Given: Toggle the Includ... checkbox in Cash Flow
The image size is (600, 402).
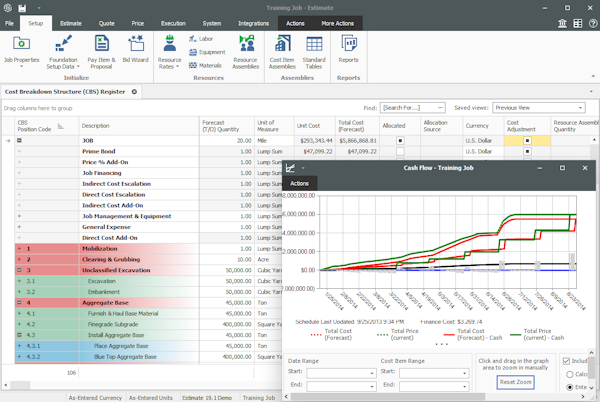Looking at the screenshot, I should 566,361.
